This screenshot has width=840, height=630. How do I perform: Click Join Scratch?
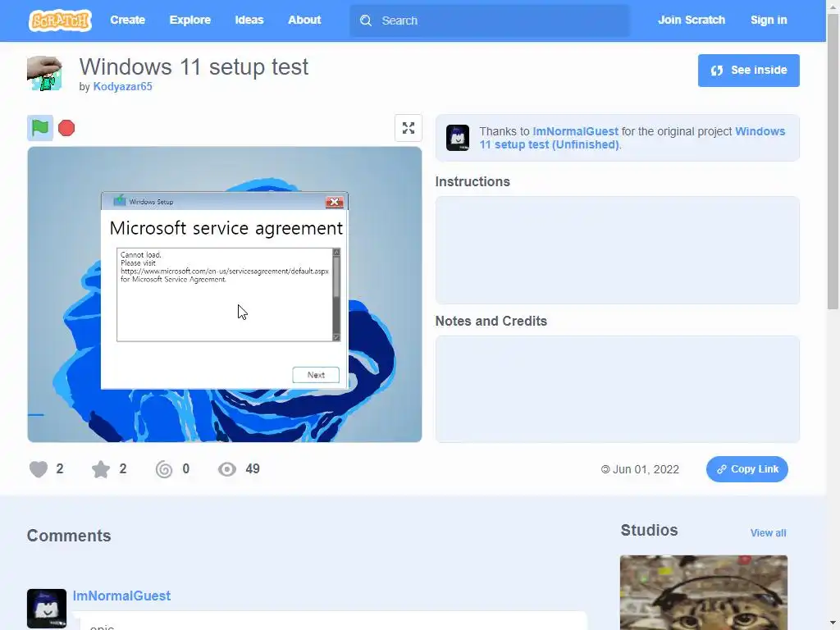691,20
